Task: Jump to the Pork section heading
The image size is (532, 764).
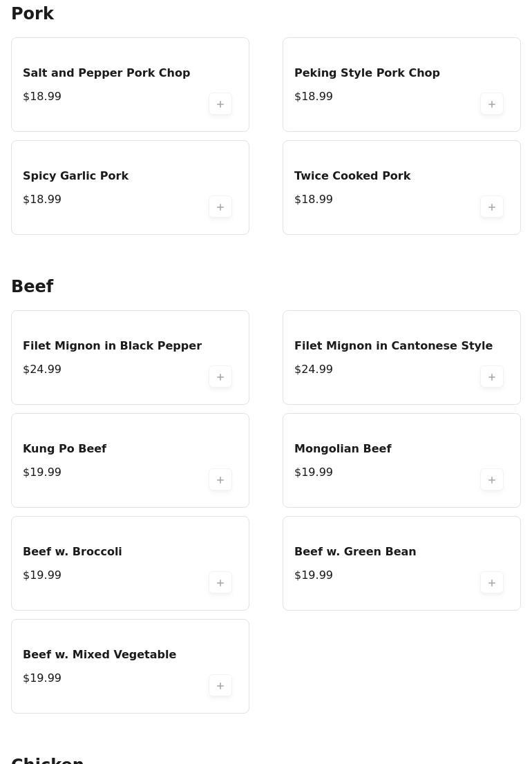Action: (x=32, y=14)
